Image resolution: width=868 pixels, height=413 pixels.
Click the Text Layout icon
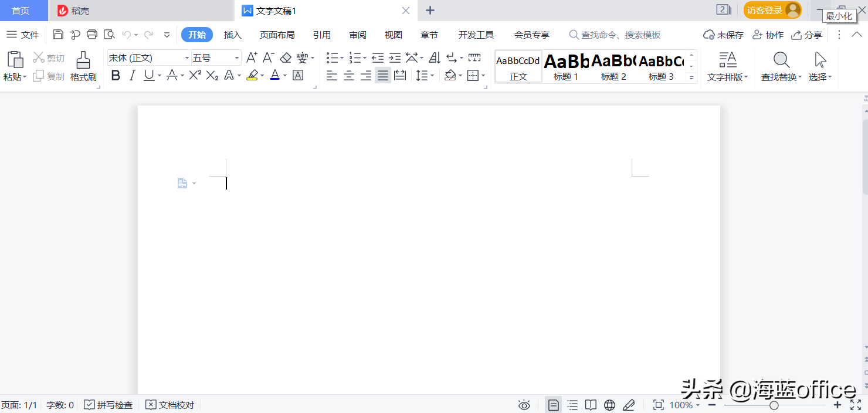pyautogui.click(x=728, y=60)
